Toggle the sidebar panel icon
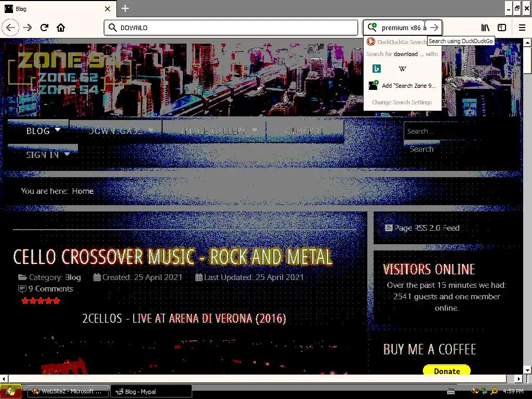This screenshot has width=532, height=399. tap(502, 28)
